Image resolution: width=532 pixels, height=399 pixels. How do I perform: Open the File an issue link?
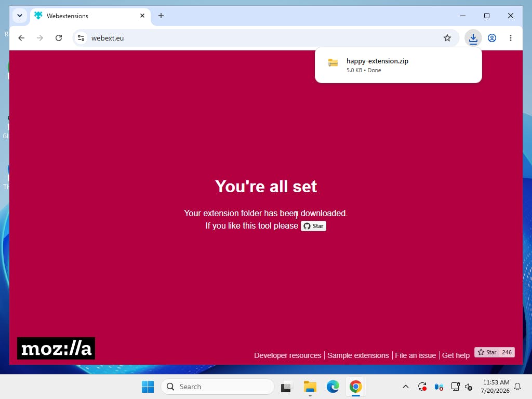415,355
